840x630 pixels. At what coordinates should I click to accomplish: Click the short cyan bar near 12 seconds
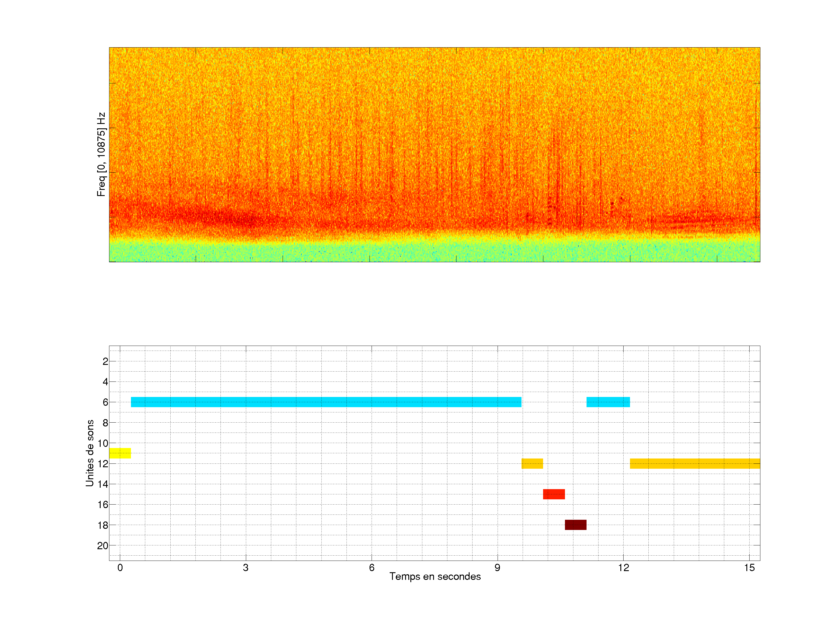click(x=608, y=402)
